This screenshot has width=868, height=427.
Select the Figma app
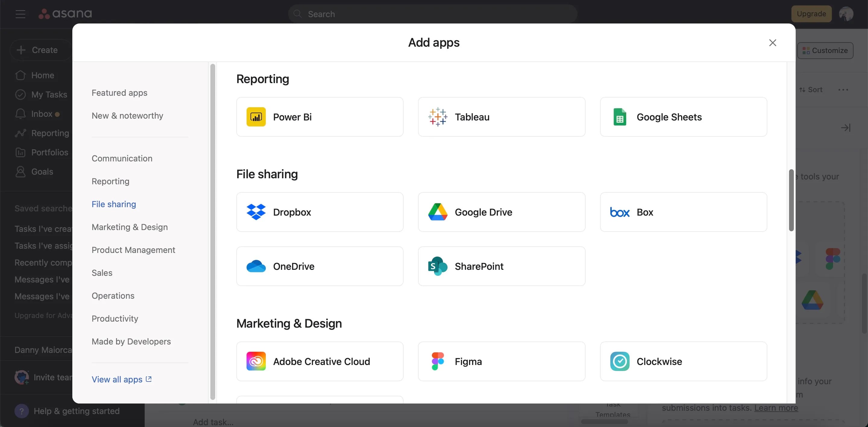pyautogui.click(x=502, y=361)
